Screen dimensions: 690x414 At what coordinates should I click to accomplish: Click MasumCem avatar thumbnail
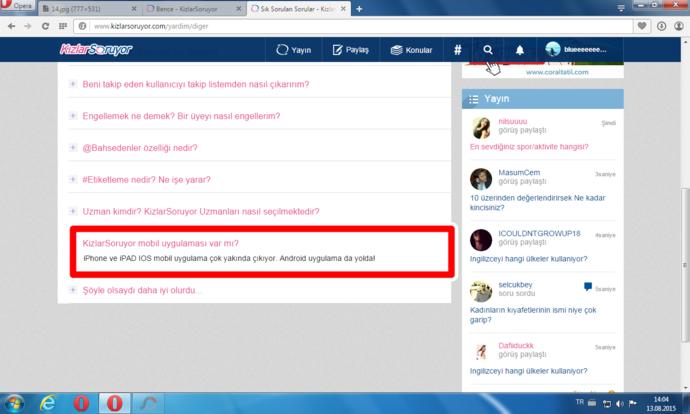click(481, 179)
